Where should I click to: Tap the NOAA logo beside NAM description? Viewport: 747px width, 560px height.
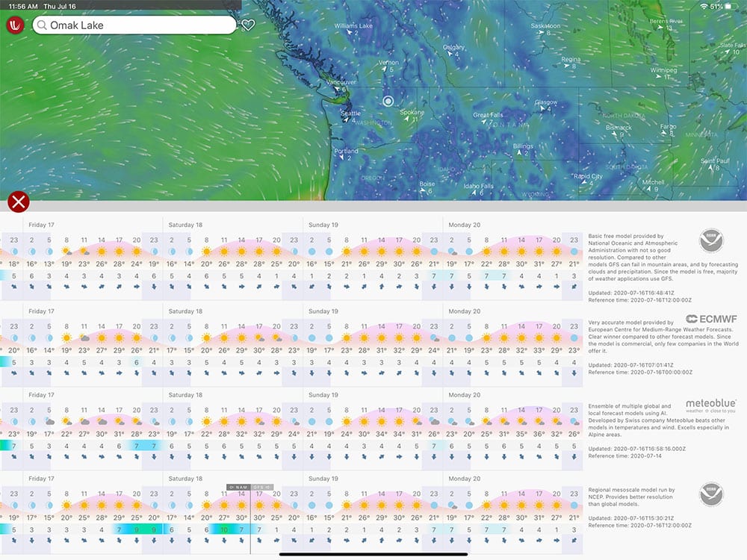(710, 494)
